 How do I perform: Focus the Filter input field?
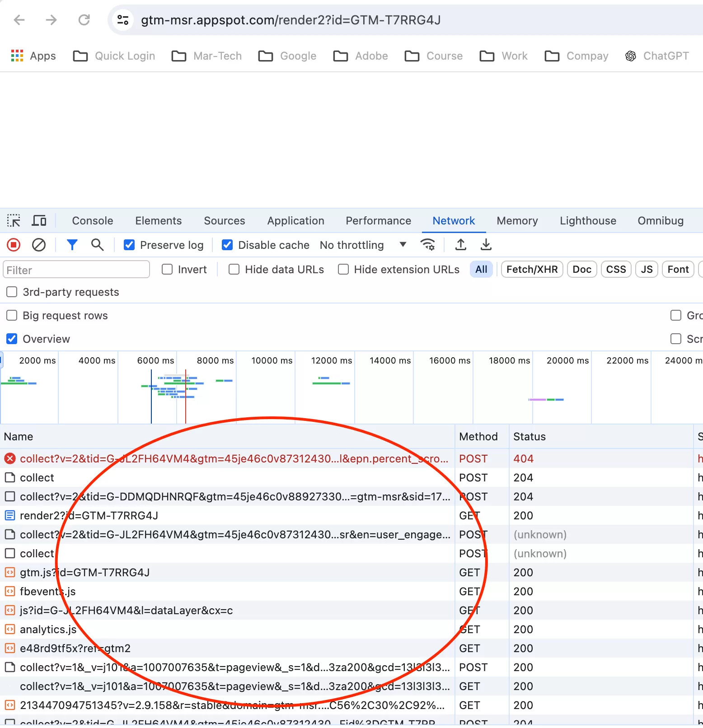76,270
